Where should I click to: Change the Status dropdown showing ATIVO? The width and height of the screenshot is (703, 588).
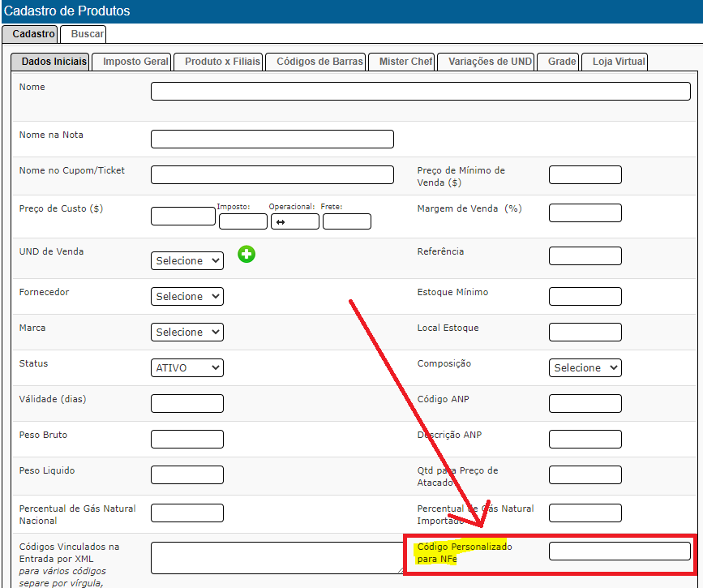[x=187, y=367]
